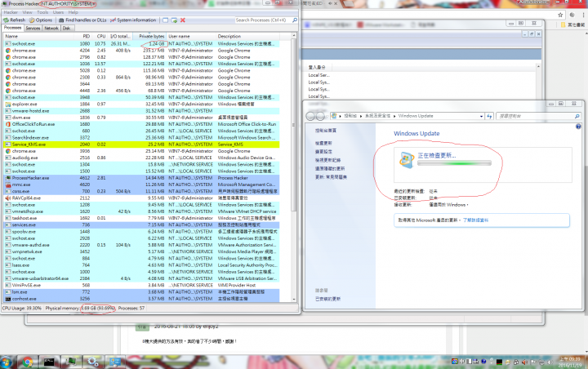Viewport: 588px width, 369px height.
Task: Click the search magnifier icon in Process Hacker
Action: click(x=295, y=20)
